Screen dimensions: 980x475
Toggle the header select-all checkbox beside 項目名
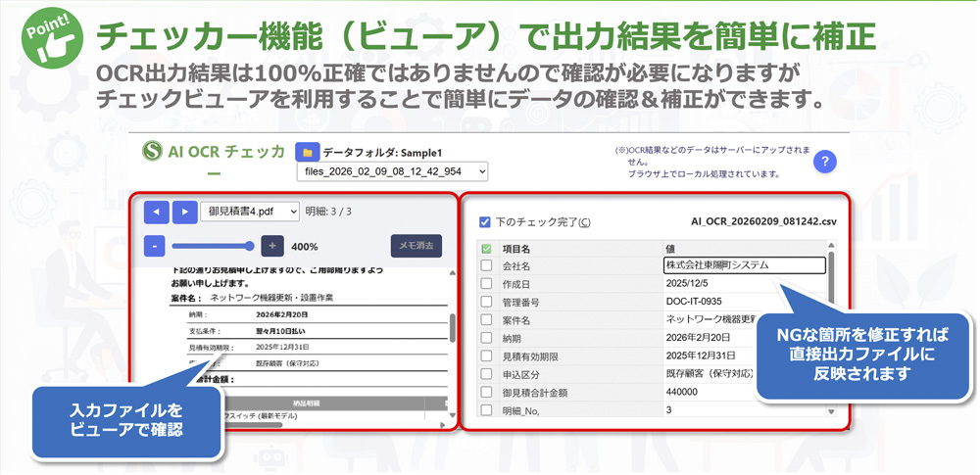click(x=486, y=249)
